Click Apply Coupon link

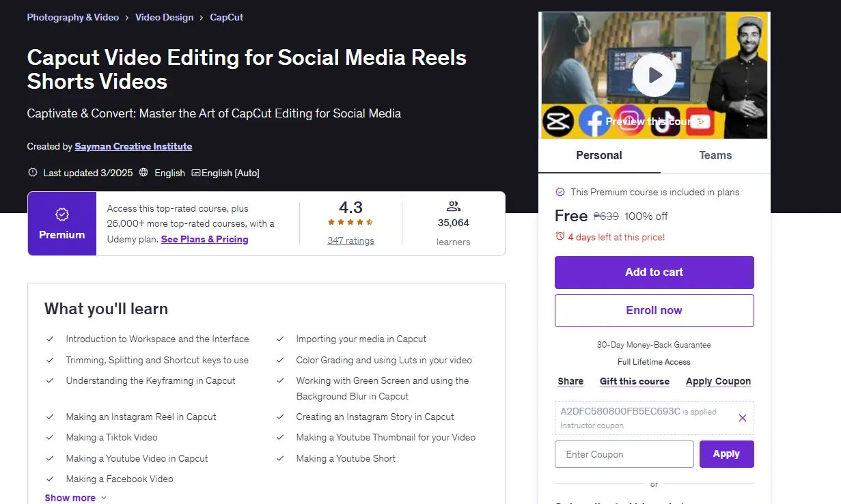tap(718, 381)
